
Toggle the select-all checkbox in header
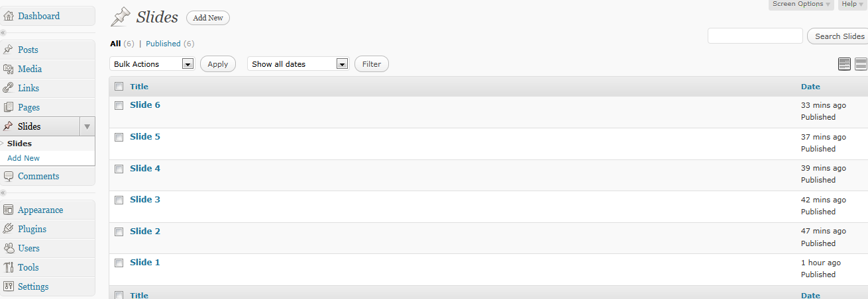(x=119, y=87)
